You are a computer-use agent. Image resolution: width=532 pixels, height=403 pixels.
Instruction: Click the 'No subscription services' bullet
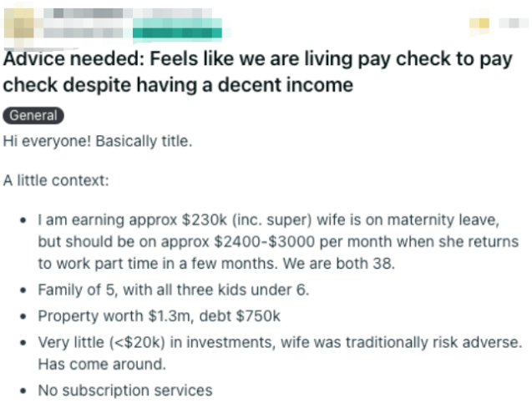(125, 390)
